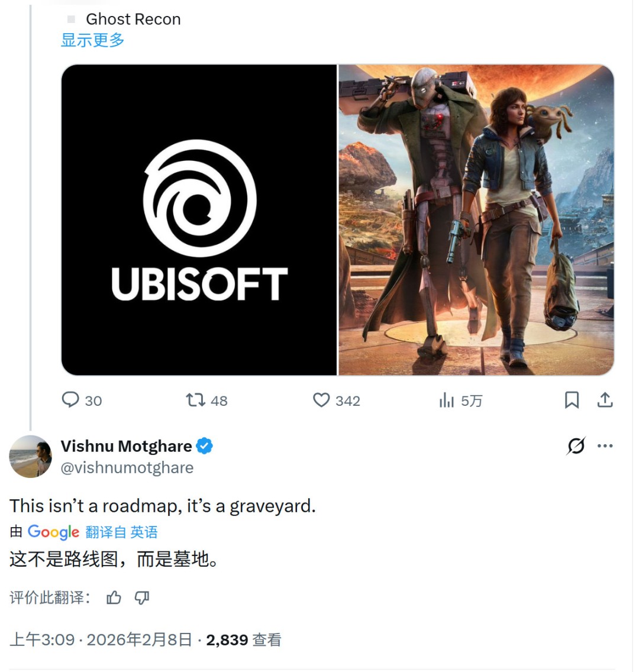Screen dimensions: 639x672
Task: Click the blue verified badge beside the name
Action: click(205, 446)
